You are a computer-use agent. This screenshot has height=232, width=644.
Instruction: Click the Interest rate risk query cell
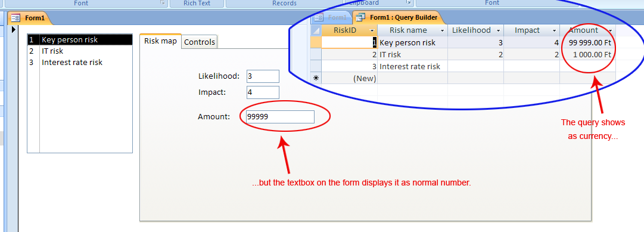(x=412, y=66)
